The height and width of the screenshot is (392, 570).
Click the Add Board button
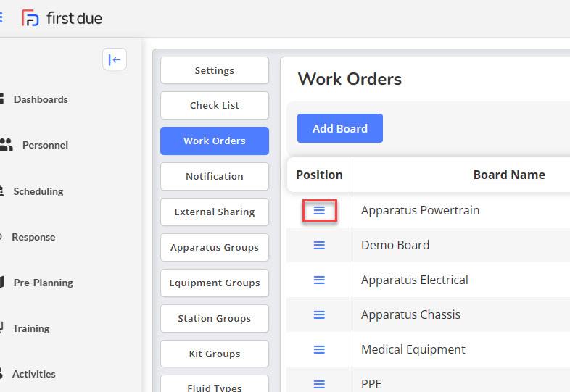340,128
